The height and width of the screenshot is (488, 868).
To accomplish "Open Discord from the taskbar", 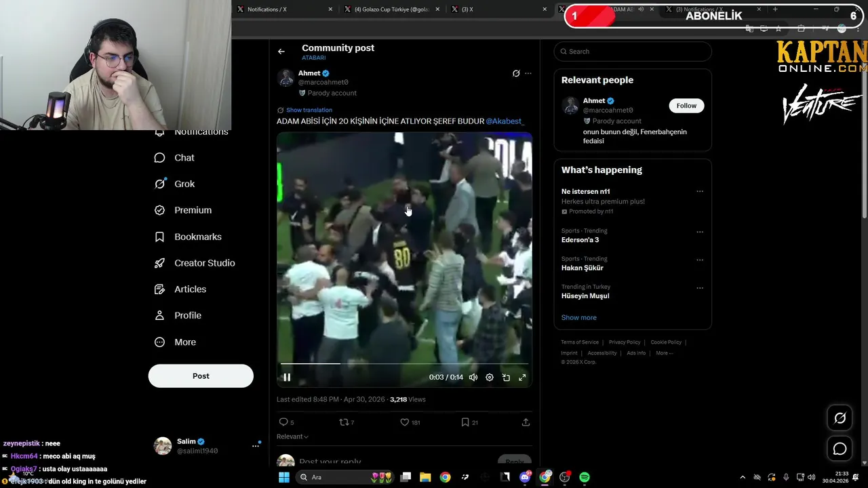I will click(x=525, y=477).
